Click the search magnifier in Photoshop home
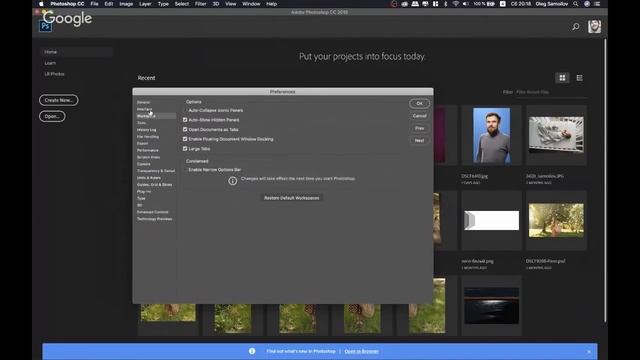 tap(576, 27)
